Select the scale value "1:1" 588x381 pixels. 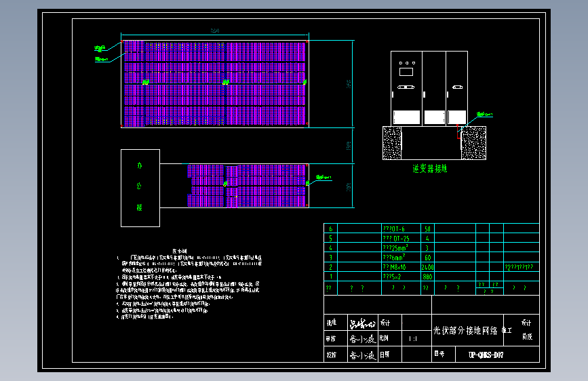[x=413, y=338]
